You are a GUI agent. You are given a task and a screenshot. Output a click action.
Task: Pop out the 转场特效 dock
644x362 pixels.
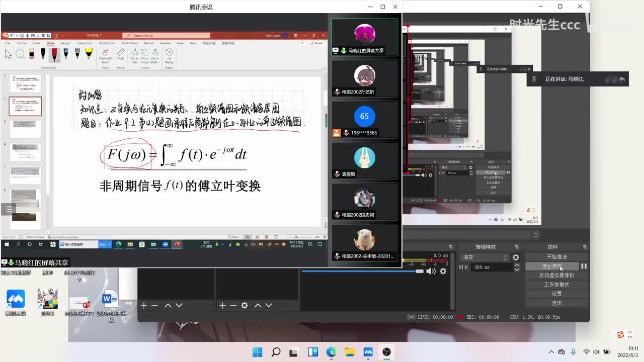(x=517, y=247)
